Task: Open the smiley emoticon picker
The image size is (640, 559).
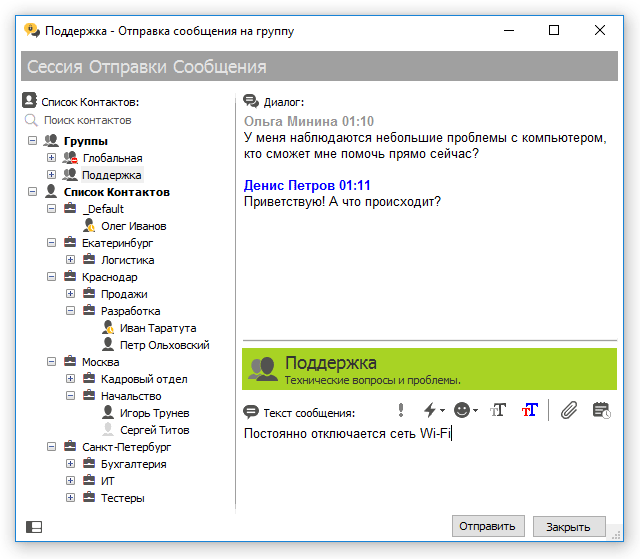Action: coord(462,410)
